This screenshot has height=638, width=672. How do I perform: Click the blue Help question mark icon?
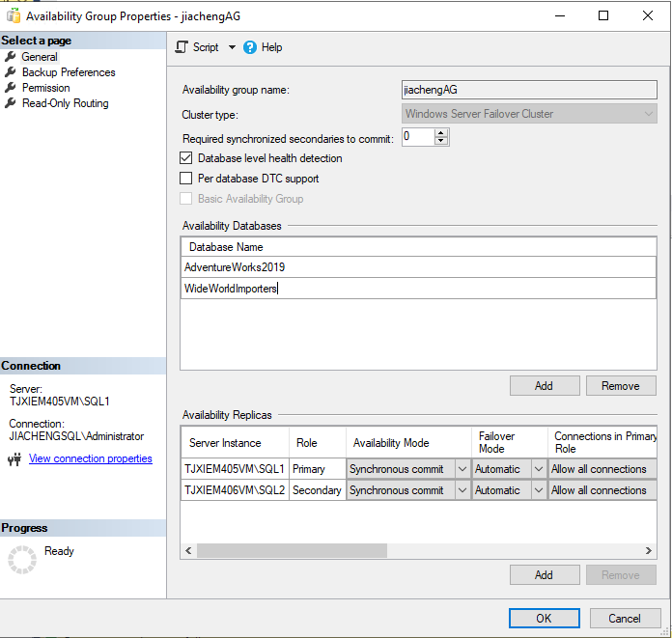tap(250, 47)
